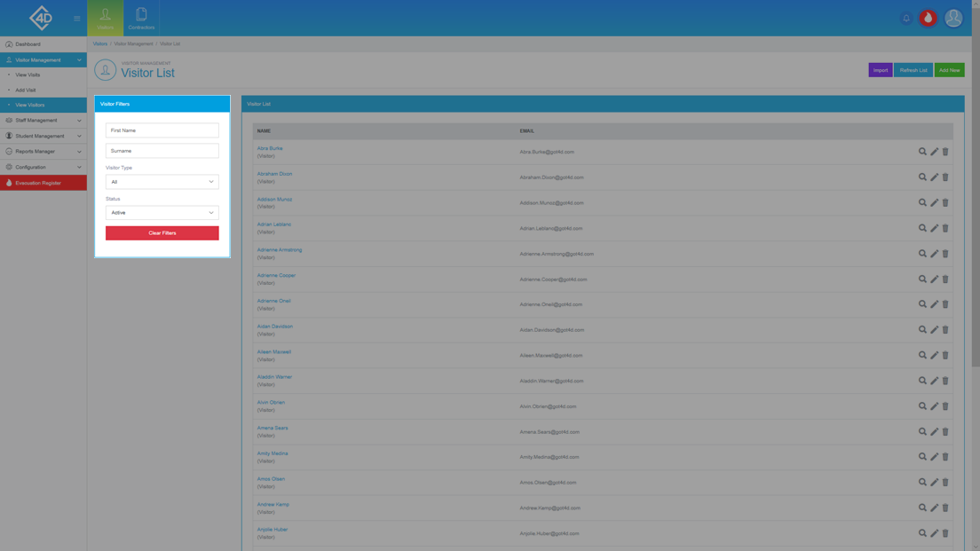The image size is (980, 551).
Task: Click the purple Import button
Action: coord(880,70)
